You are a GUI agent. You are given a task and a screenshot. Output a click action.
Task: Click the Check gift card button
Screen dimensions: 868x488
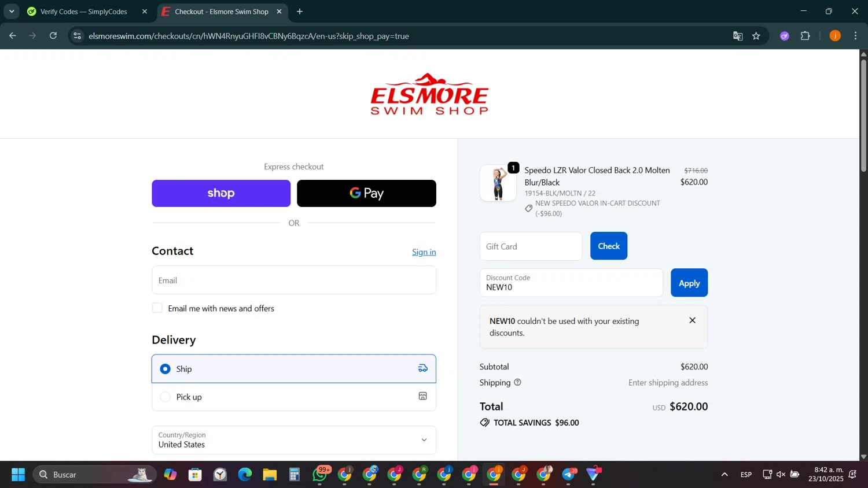point(609,246)
